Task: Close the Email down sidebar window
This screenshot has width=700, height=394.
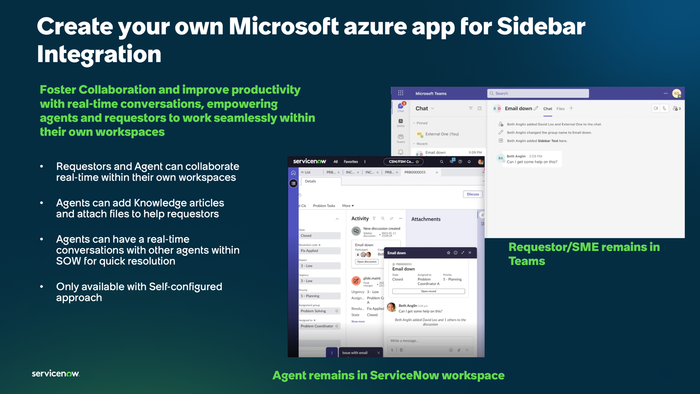Action: [470, 253]
